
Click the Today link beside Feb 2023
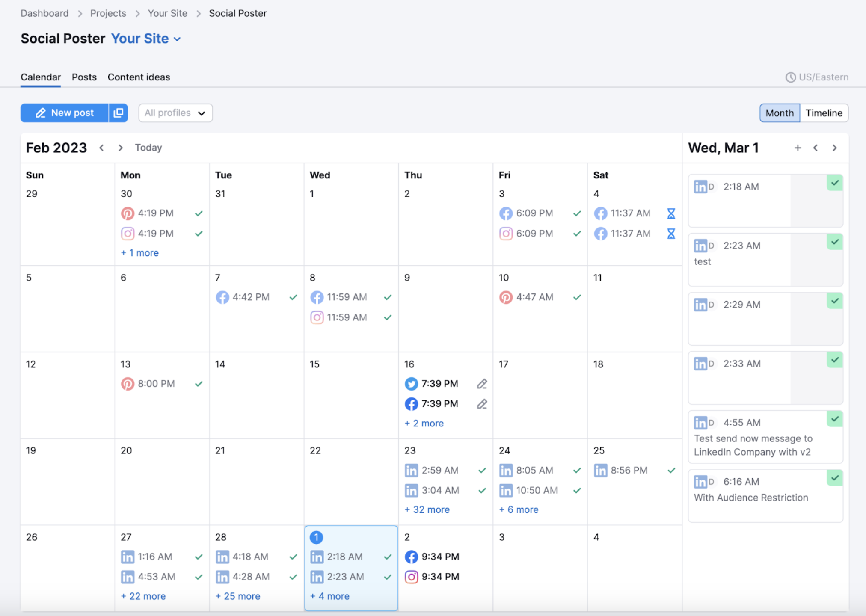click(x=148, y=148)
